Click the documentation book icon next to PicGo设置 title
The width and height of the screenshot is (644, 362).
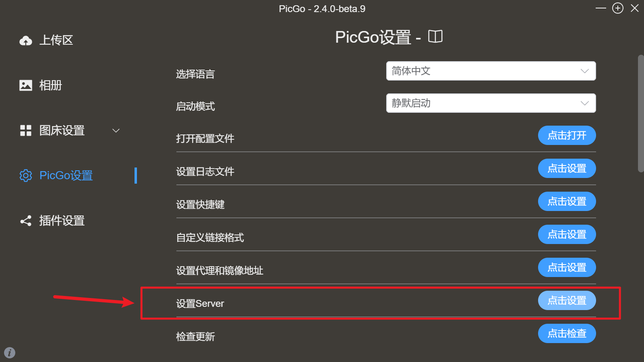pos(435,36)
